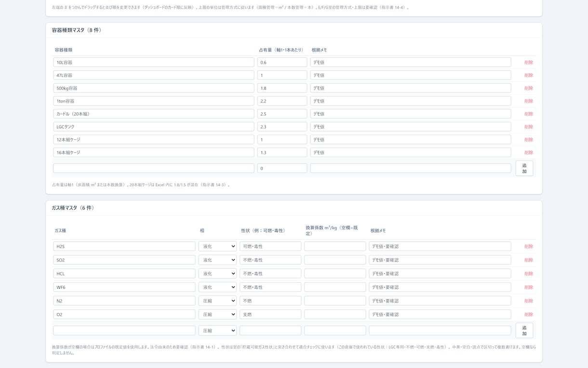Edit the 可燃・毒性 property field for H2S
The height and width of the screenshot is (368, 588).
(270, 246)
